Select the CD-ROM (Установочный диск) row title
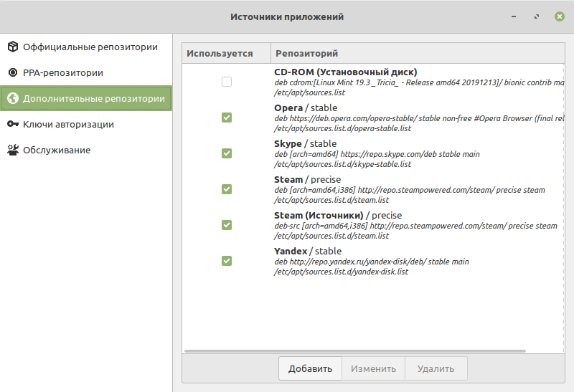 [x=346, y=72]
